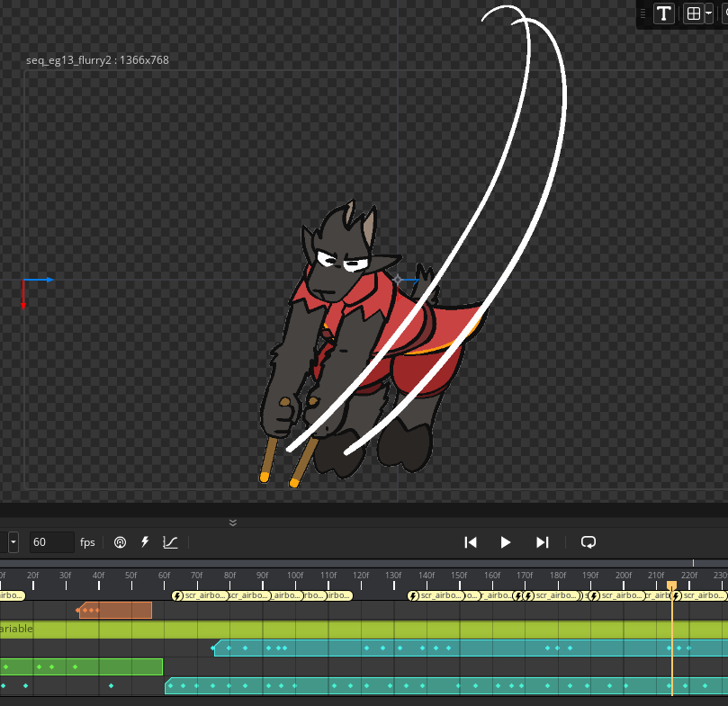Open the grid options dropdown arrow
The image size is (728, 706).
tap(709, 13)
